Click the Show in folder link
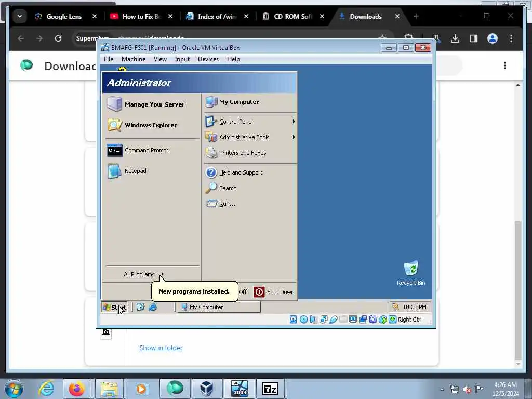Viewport: 532px width, 399px height. coord(161,348)
